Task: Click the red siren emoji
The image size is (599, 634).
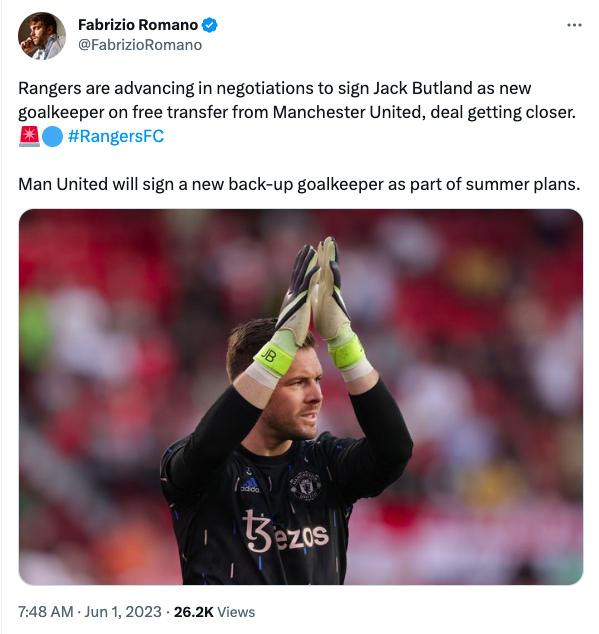Action: pyautogui.click(x=29, y=136)
